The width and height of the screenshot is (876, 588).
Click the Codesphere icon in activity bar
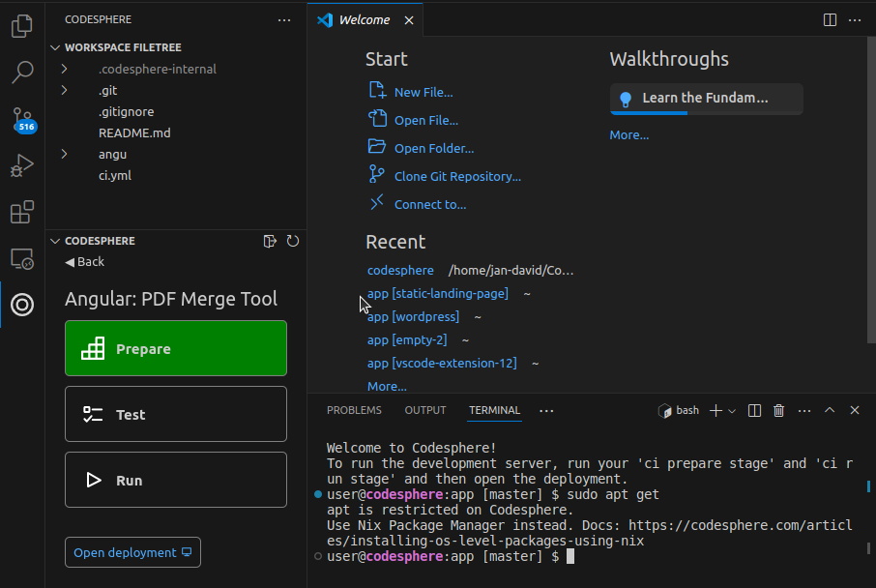(x=21, y=305)
